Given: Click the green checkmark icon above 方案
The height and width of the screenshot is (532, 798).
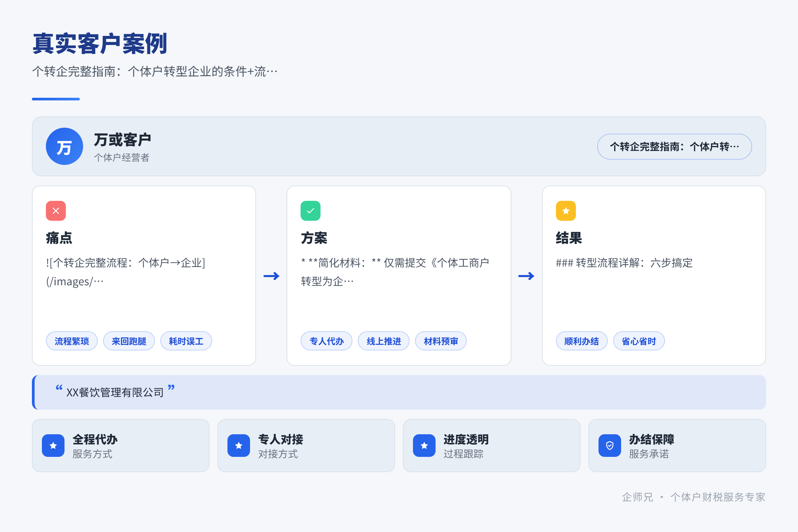Looking at the screenshot, I should [311, 211].
